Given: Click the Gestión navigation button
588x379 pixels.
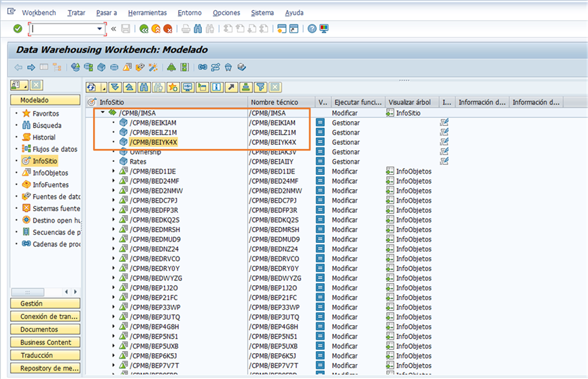Looking at the screenshot, I should tap(45, 303).
